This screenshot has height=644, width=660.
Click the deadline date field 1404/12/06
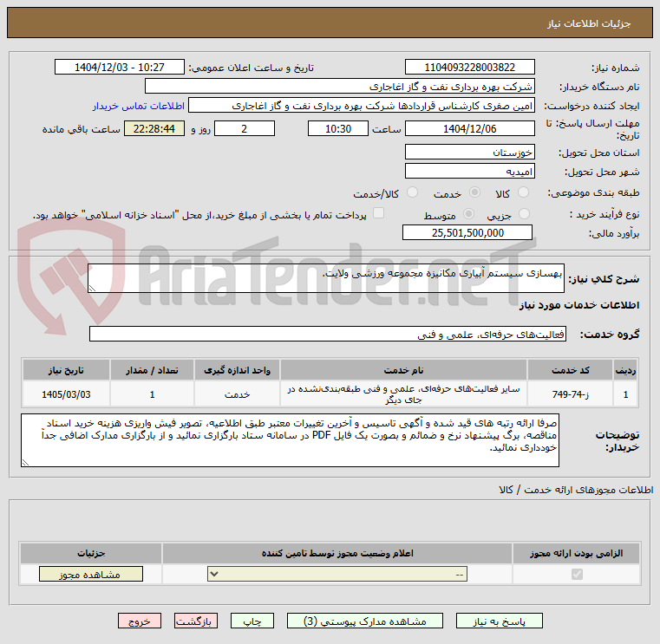point(470,129)
